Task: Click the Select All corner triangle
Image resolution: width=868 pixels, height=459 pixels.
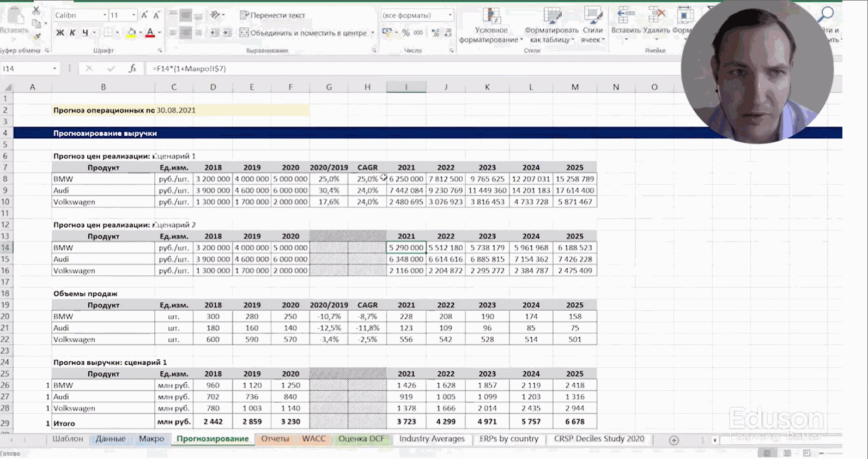Action: [x=8, y=87]
